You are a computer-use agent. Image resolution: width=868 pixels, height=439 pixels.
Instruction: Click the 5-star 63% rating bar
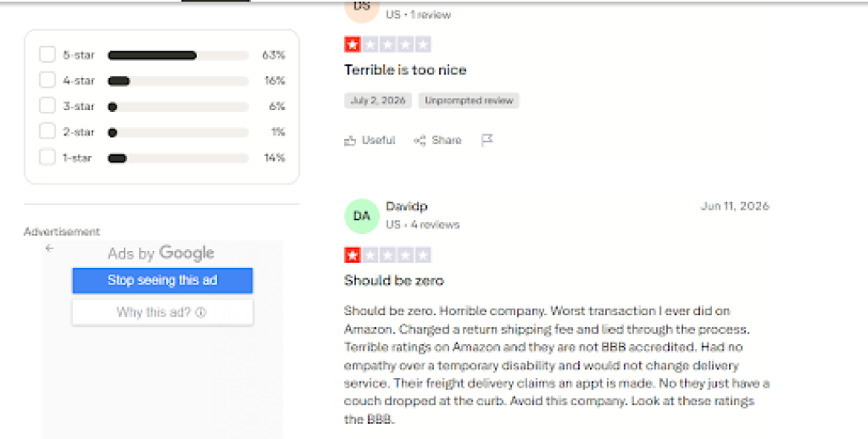178,55
